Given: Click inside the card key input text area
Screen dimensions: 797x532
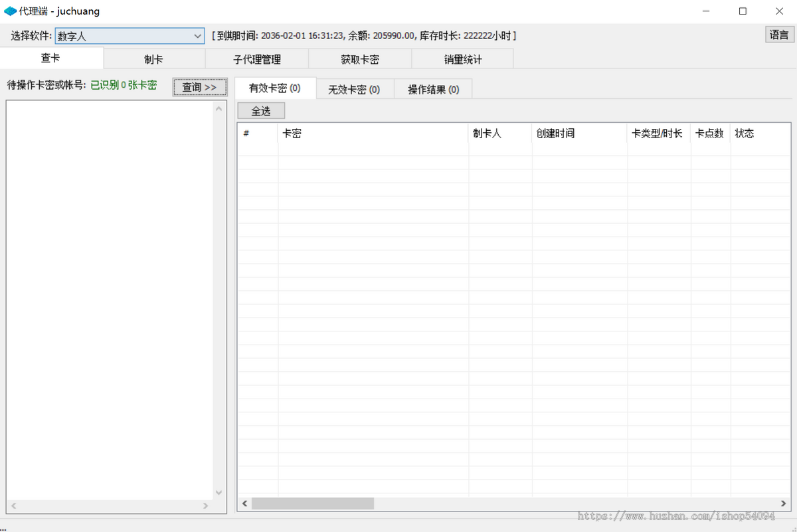Looking at the screenshot, I should click(110, 300).
